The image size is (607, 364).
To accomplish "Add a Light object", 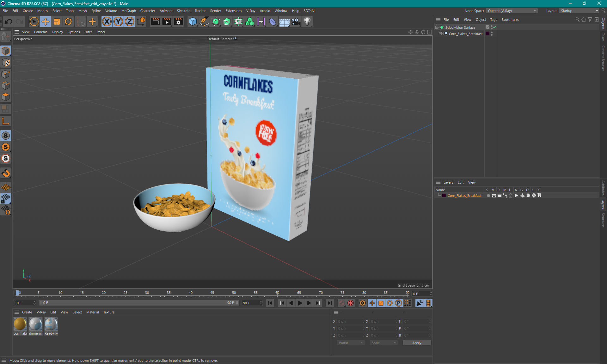I will [x=307, y=21].
